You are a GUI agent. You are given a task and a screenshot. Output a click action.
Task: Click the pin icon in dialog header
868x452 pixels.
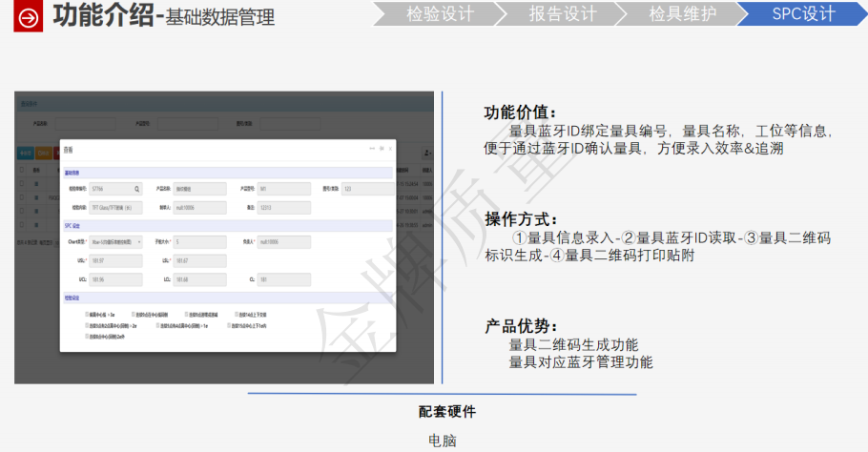(382, 149)
